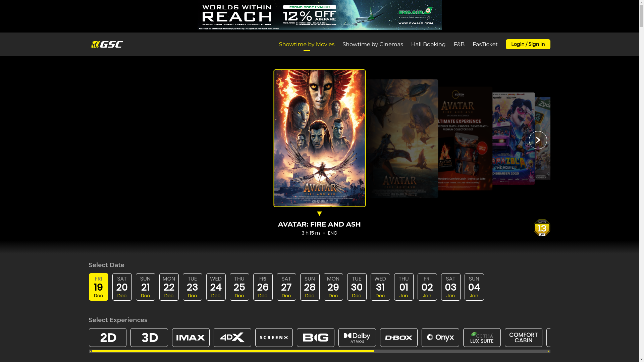Click the AVATAR: FIRE AND ASH title
The height and width of the screenshot is (362, 644).
[x=319, y=224]
